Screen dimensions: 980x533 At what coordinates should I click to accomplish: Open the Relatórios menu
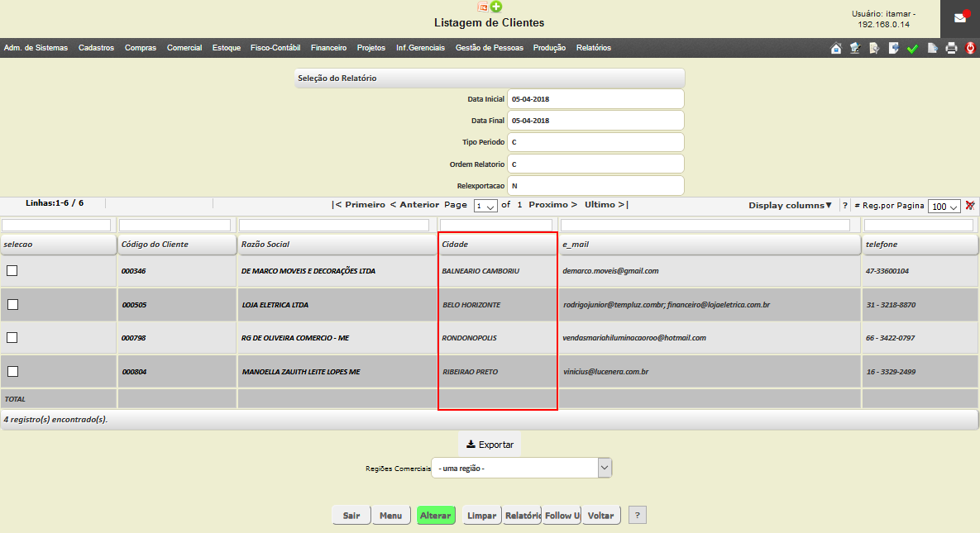pyautogui.click(x=594, y=48)
